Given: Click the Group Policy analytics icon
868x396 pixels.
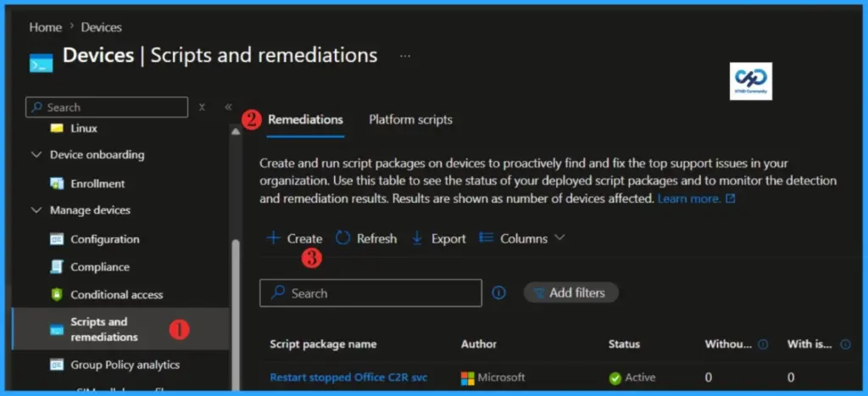Looking at the screenshot, I should click(x=57, y=365).
